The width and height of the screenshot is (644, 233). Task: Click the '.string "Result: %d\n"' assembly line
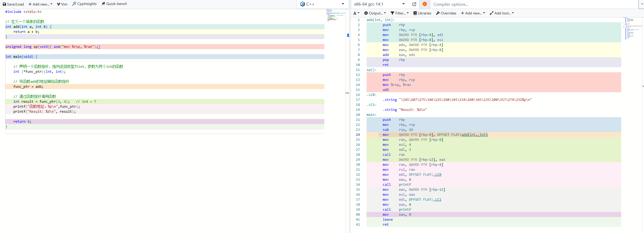click(x=405, y=110)
